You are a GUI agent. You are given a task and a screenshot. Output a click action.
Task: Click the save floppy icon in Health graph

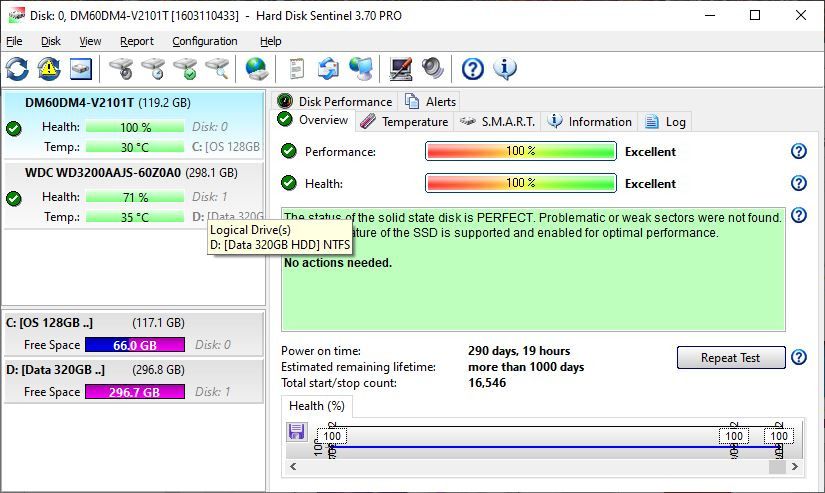pyautogui.click(x=296, y=431)
